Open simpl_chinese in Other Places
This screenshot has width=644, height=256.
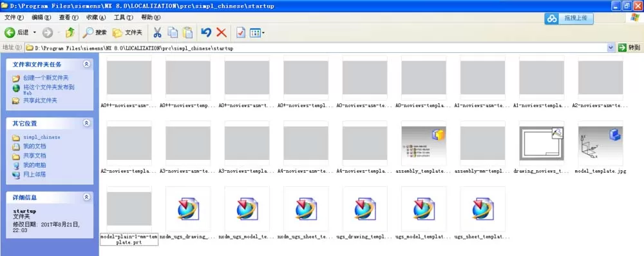[41, 137]
